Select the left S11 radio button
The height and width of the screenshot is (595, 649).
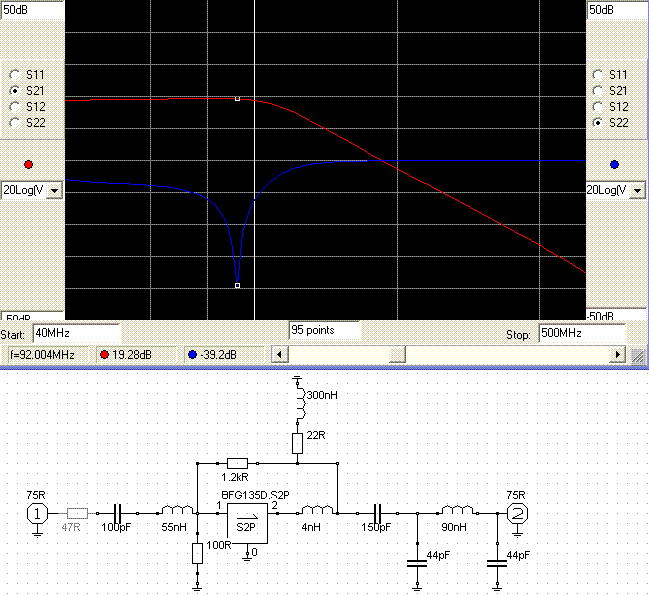[x=15, y=75]
